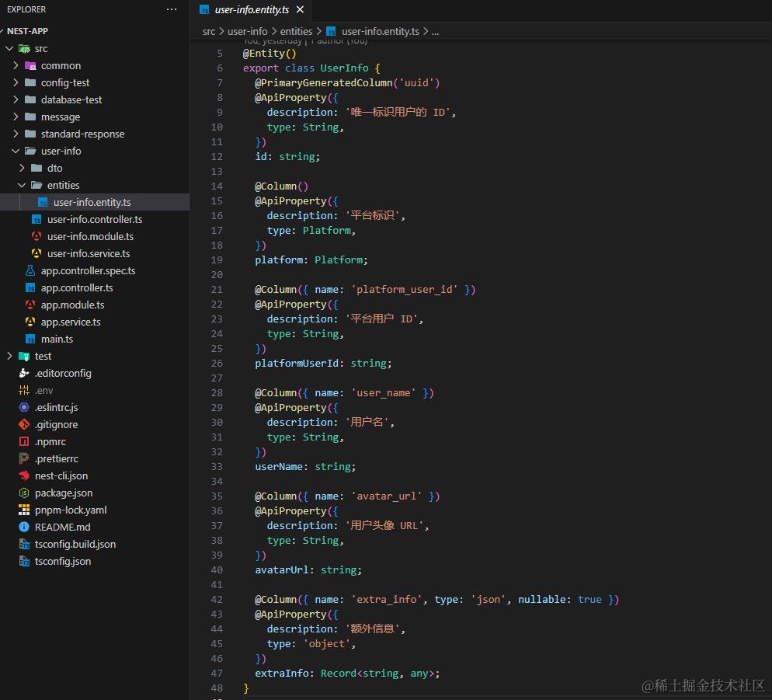Click the .prettierrc Prettier icon
This screenshot has width=772, height=700.
tap(23, 458)
